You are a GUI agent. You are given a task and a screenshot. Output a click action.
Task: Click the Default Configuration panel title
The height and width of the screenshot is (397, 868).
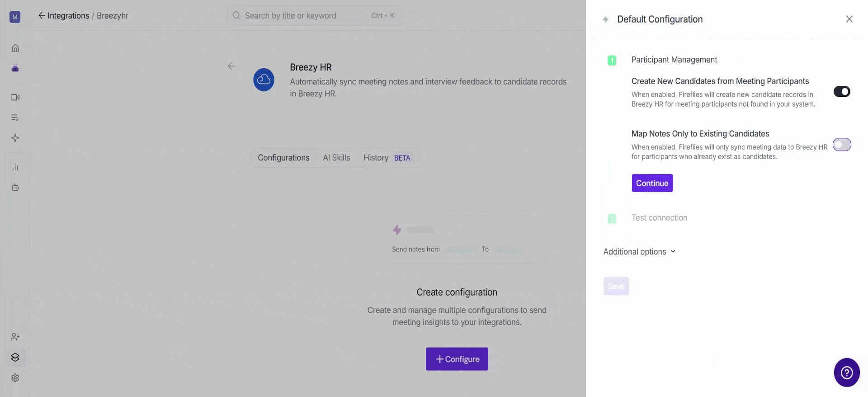tap(660, 19)
